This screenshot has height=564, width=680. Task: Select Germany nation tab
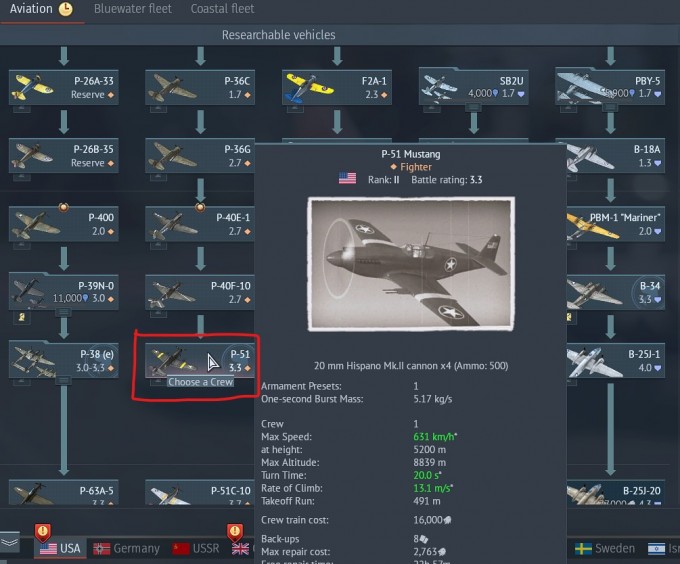126,548
